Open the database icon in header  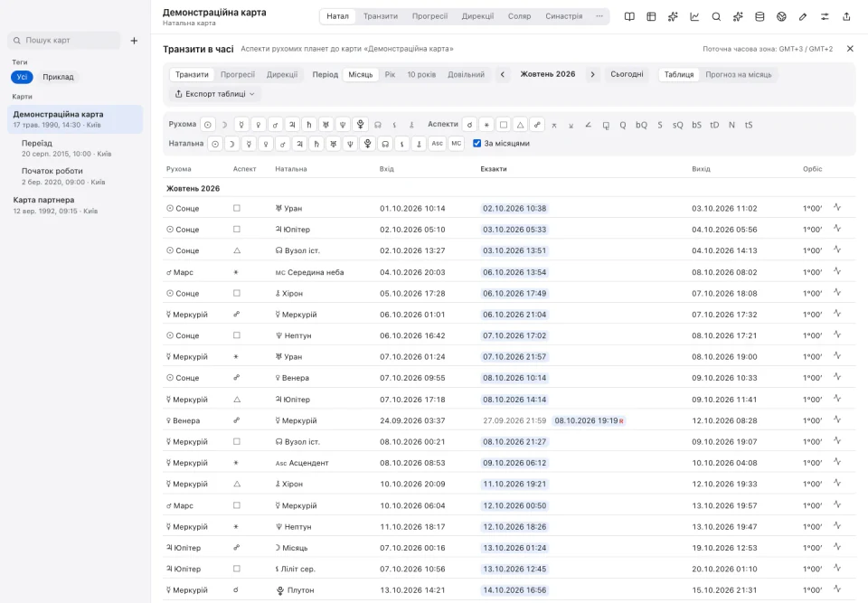tap(759, 16)
